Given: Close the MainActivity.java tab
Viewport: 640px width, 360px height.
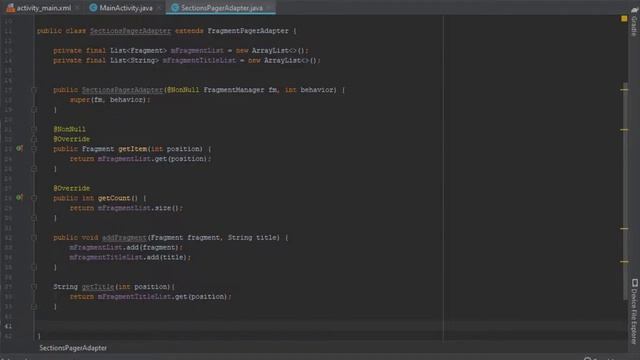Looking at the screenshot, I should point(159,8).
